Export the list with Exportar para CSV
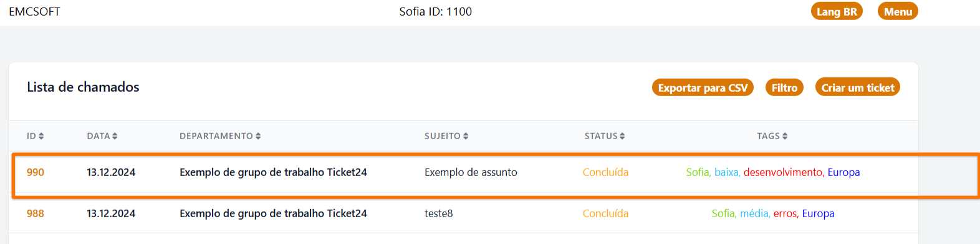 (x=703, y=87)
